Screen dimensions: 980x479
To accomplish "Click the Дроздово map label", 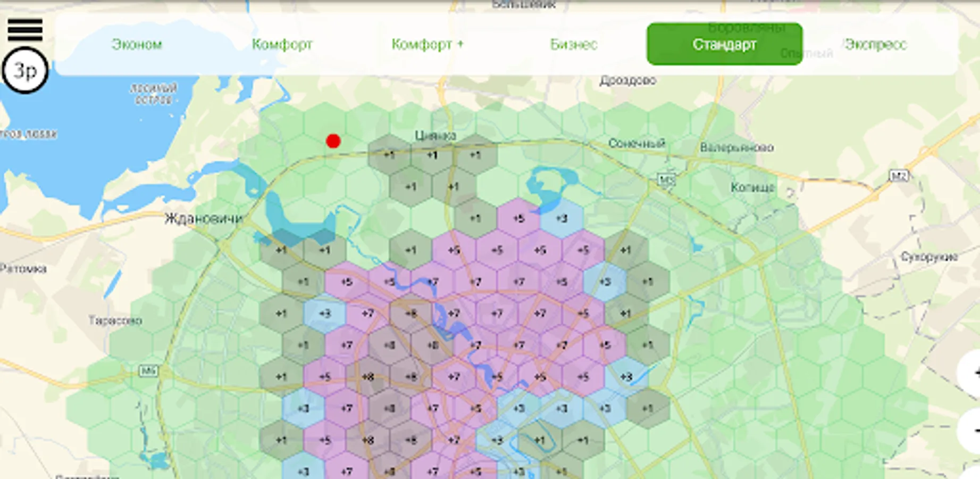I will coord(628,80).
